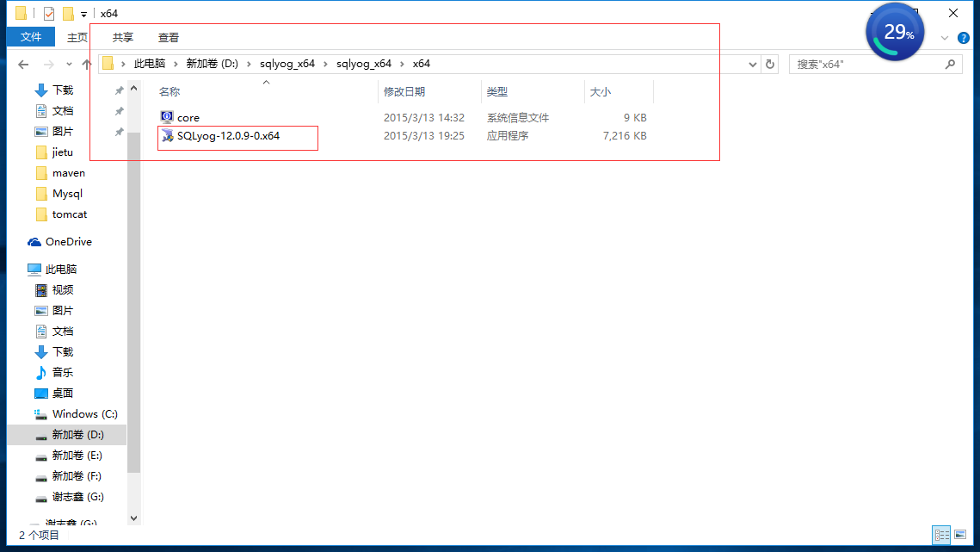980x552 pixels.
Task: Go up one folder level arrow
Action: tap(86, 64)
